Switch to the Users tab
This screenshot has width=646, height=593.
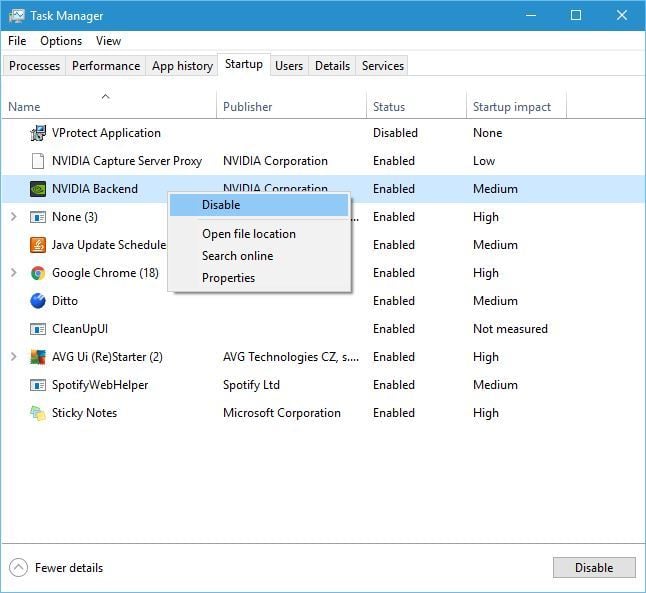pos(289,66)
